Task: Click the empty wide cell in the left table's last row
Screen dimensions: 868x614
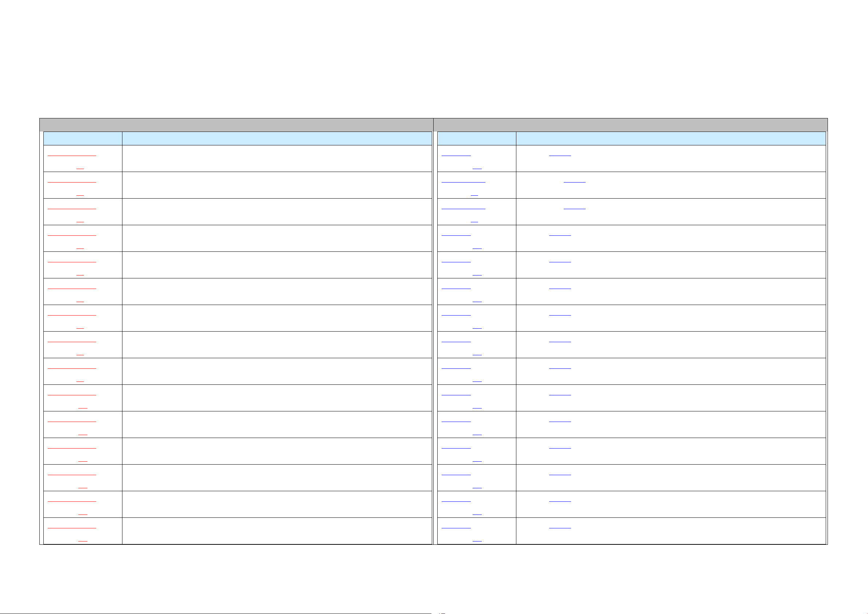Action: pos(277,531)
